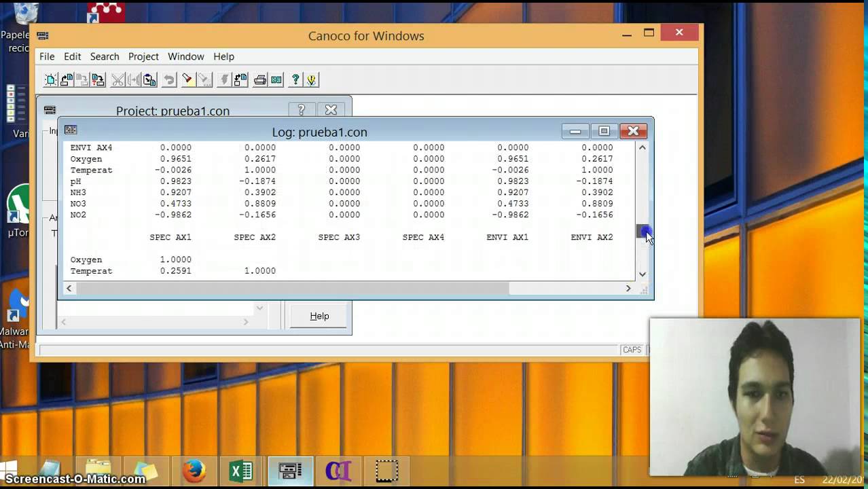Click the ES language indicator in system tray
The height and width of the screenshot is (489, 868).
click(799, 479)
